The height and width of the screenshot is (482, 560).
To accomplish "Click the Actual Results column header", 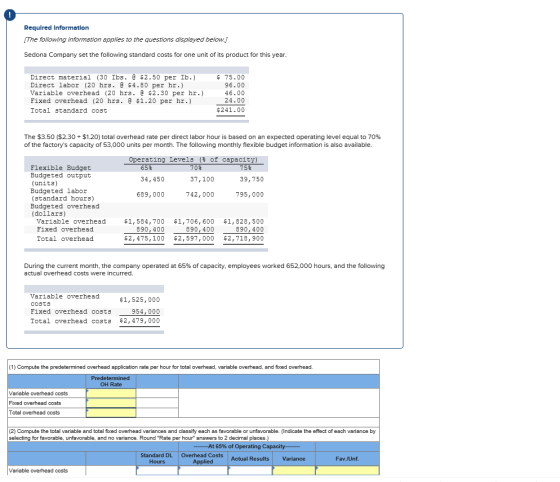I will [x=250, y=458].
